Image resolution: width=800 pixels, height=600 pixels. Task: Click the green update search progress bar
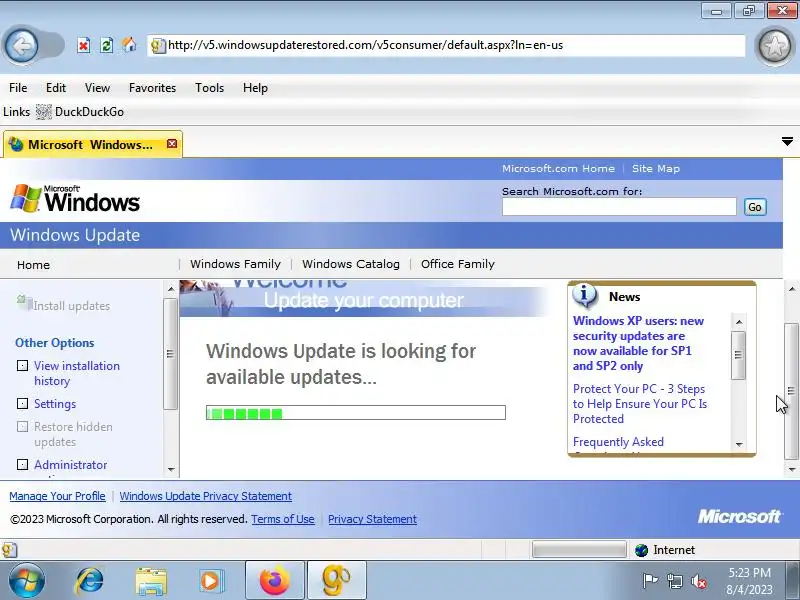[x=356, y=412]
